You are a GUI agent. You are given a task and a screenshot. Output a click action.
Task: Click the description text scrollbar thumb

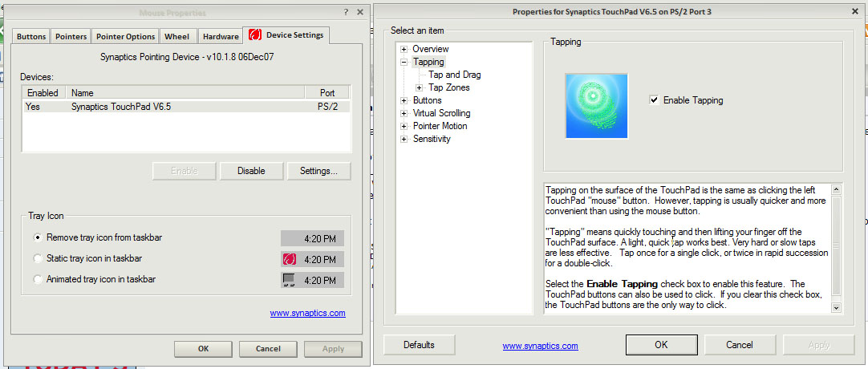(836, 245)
